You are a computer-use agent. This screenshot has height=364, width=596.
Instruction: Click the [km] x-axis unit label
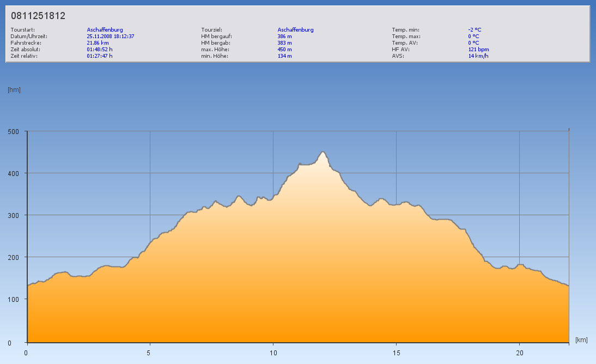click(x=581, y=340)
